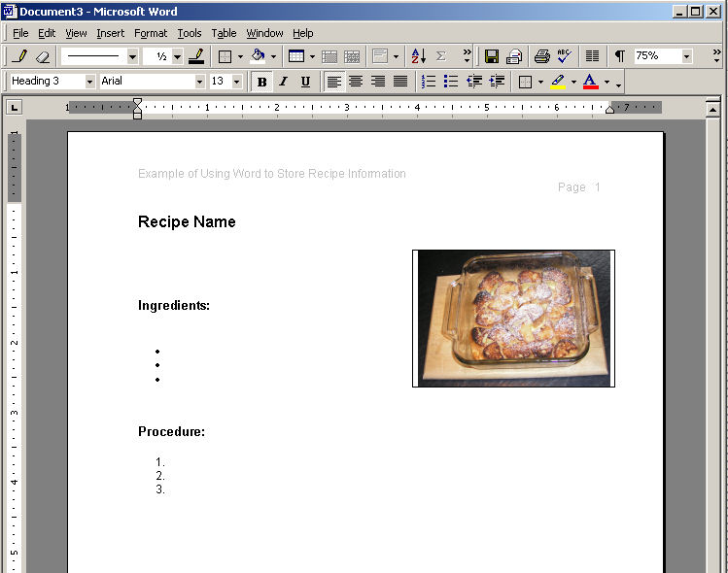Select the table Eraser tool
This screenshot has height=573, width=728.
[x=42, y=56]
